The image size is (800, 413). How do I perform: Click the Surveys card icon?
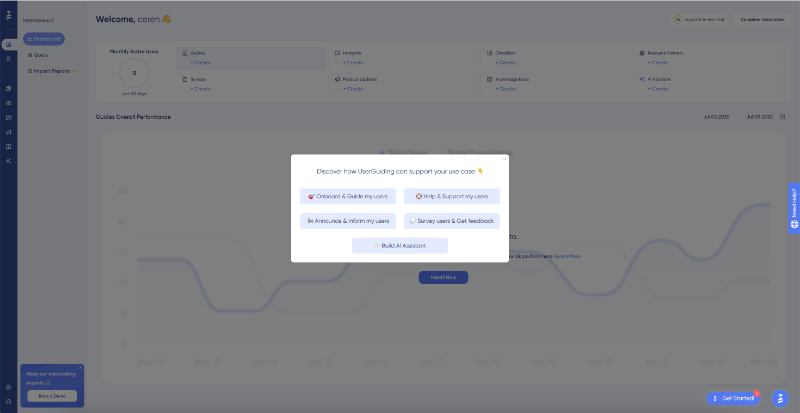(185, 80)
